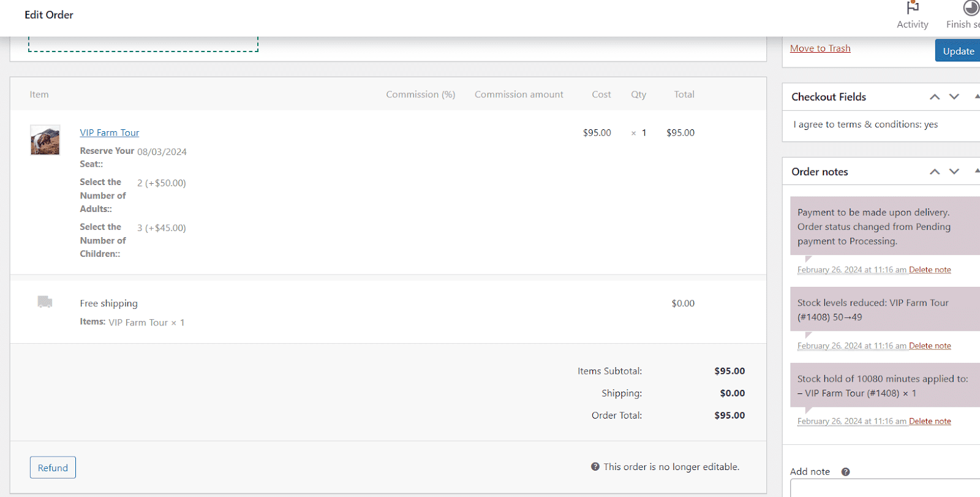Click the Commission (%) column header
This screenshot has height=497, width=980.
click(421, 94)
